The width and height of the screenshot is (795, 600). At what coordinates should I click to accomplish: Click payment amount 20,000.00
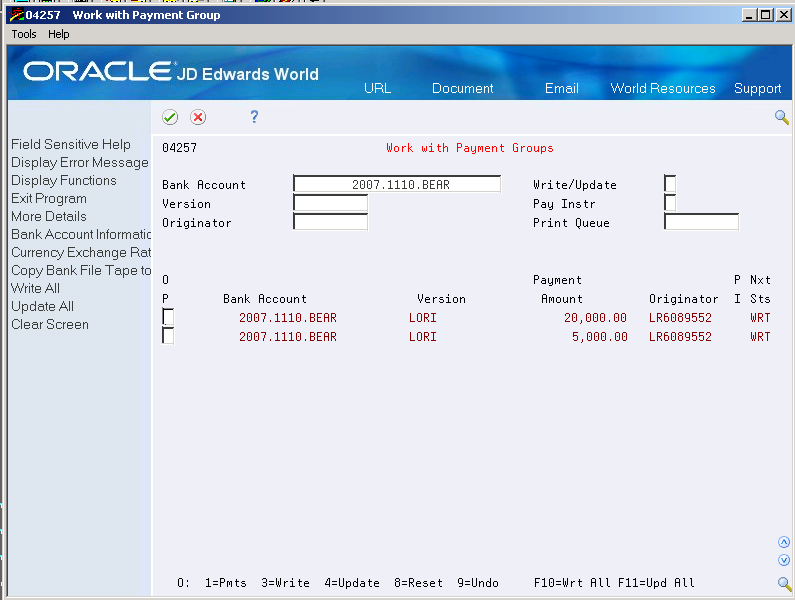tap(595, 318)
